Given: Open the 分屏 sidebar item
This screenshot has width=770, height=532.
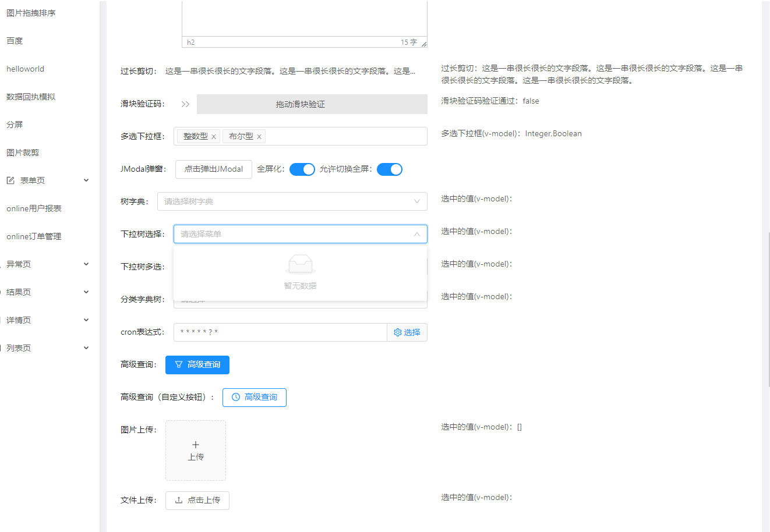Looking at the screenshot, I should click(15, 125).
